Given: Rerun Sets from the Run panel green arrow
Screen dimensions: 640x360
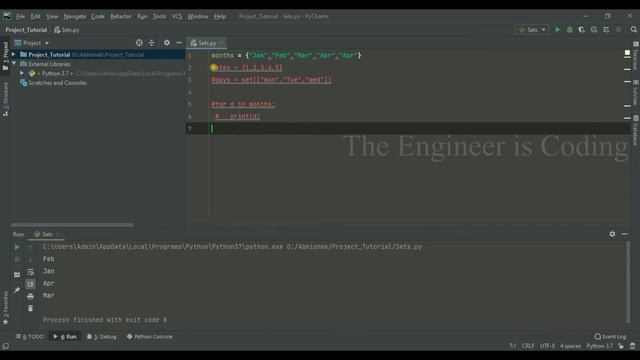Looking at the screenshot, I should 17,247.
